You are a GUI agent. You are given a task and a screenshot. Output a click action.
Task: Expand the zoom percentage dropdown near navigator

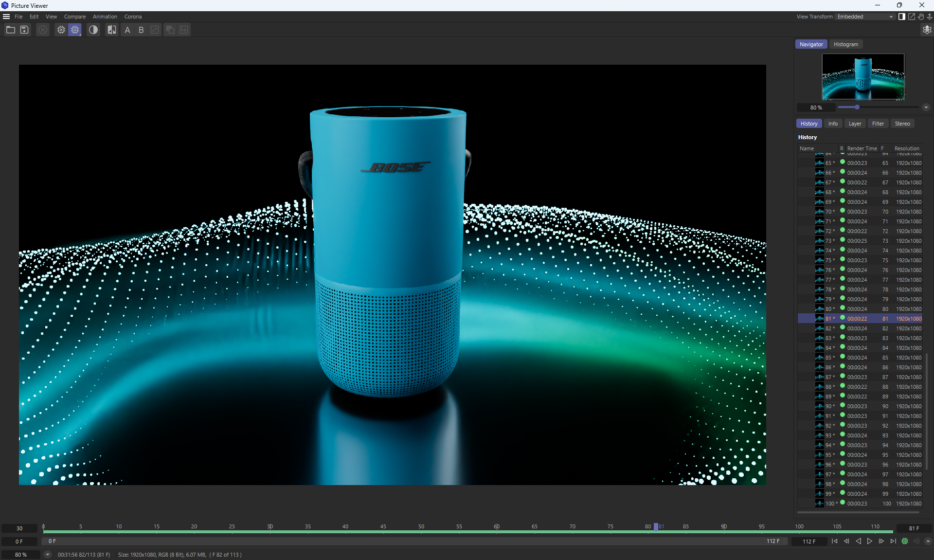926,108
